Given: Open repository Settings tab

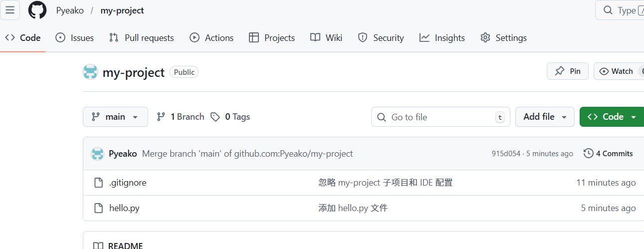Looking at the screenshot, I should click(503, 38).
